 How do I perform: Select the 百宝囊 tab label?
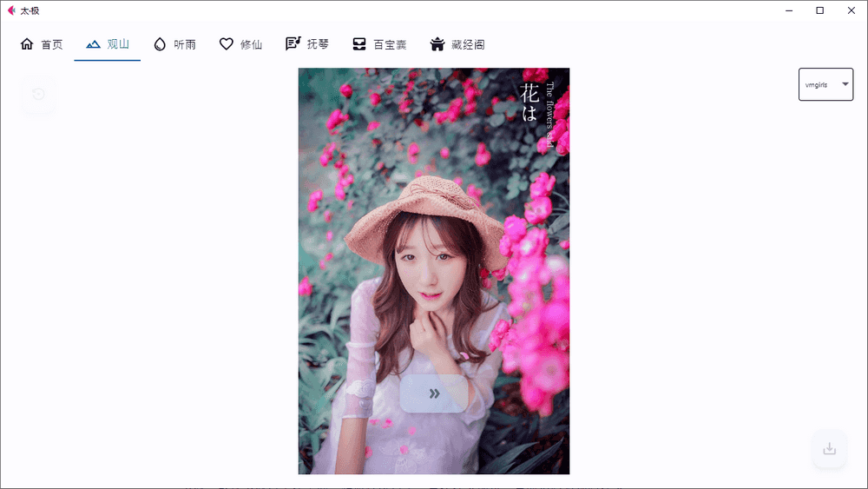(390, 44)
